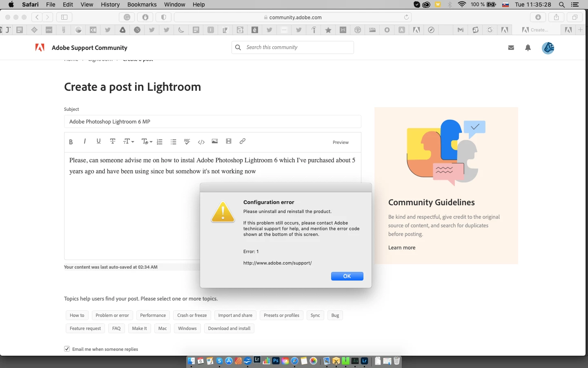The height and width of the screenshot is (368, 588).
Task: Insert a code sample block
Action: [x=201, y=142]
